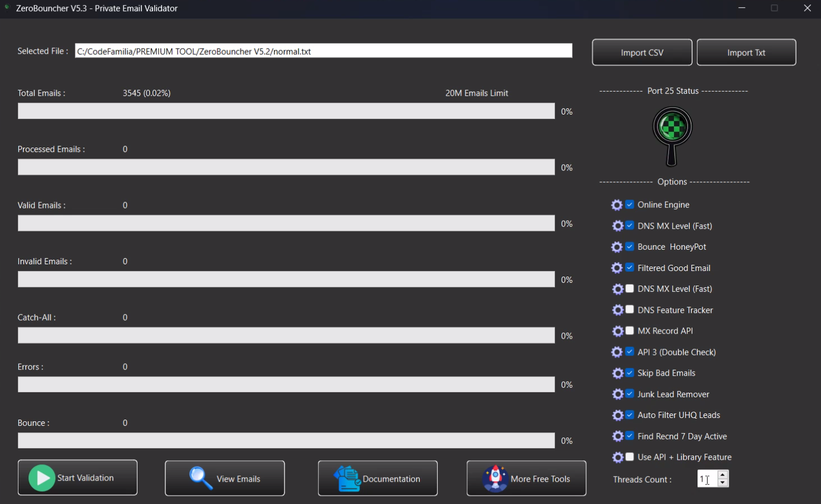Click the 'Selected File :' label
Viewport: 821px width, 504px height.
[42, 51]
